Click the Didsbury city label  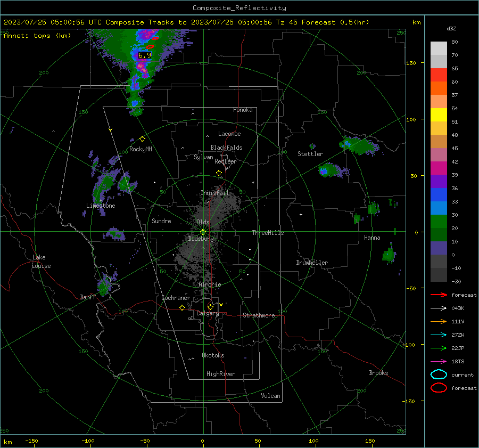click(201, 239)
